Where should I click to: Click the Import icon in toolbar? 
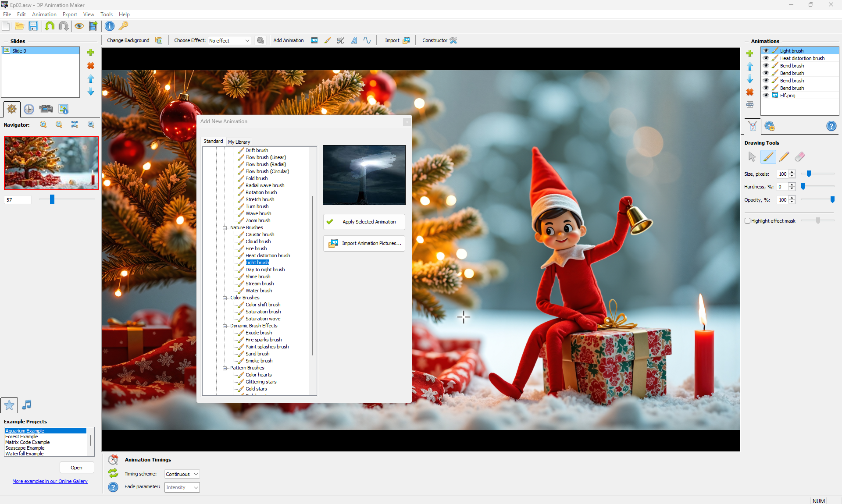406,40
